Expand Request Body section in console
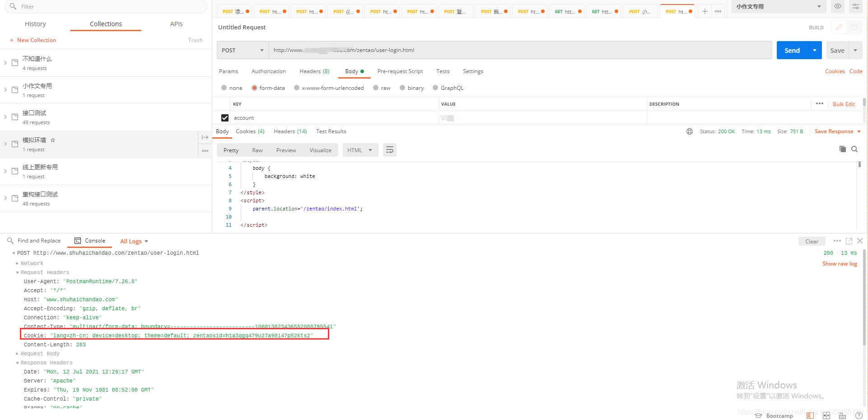Viewport: 868px width, 420px height. pyautogui.click(x=17, y=354)
